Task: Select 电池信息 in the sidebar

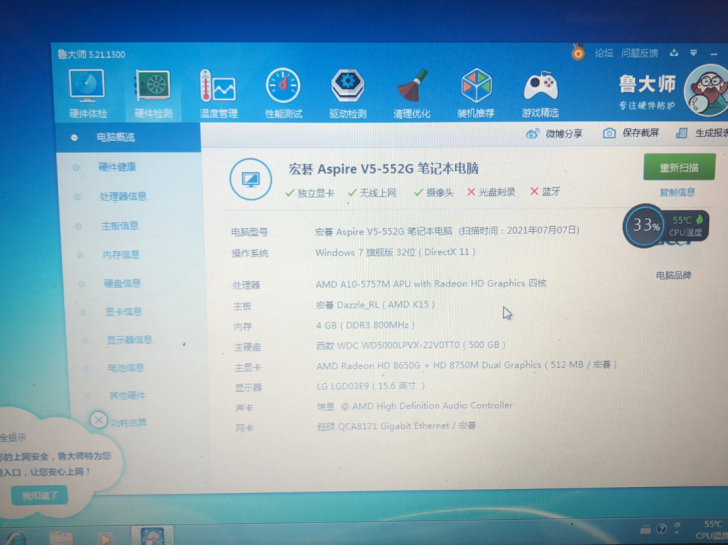Action: point(126,368)
